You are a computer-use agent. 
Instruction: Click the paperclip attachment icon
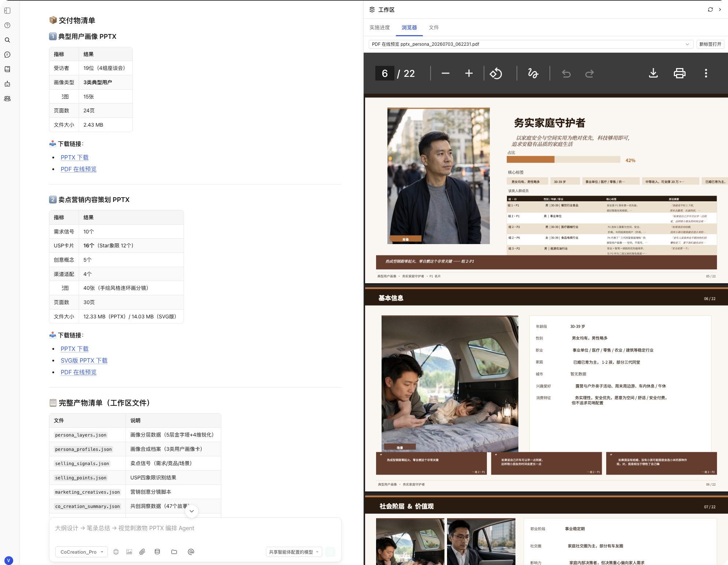(x=142, y=552)
